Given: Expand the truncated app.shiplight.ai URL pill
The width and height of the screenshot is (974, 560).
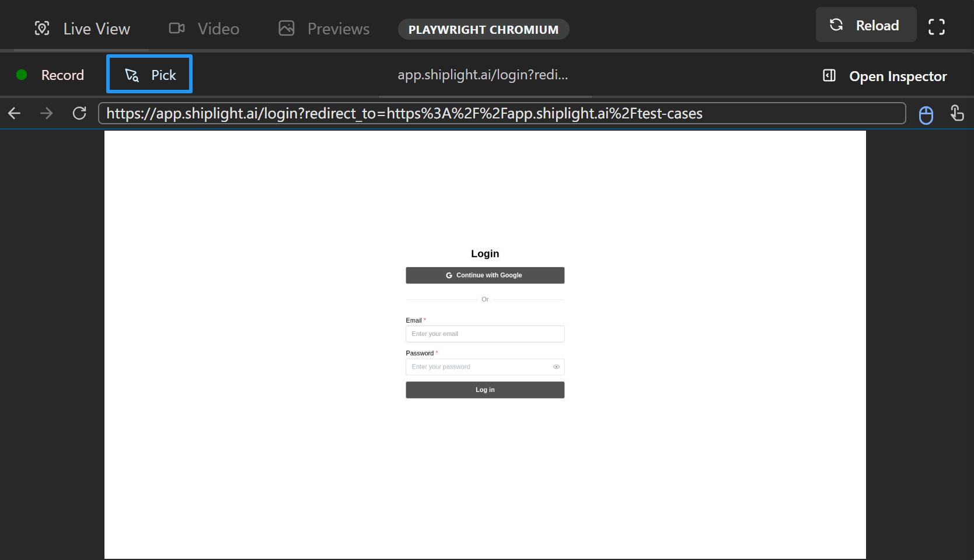Looking at the screenshot, I should [x=483, y=75].
